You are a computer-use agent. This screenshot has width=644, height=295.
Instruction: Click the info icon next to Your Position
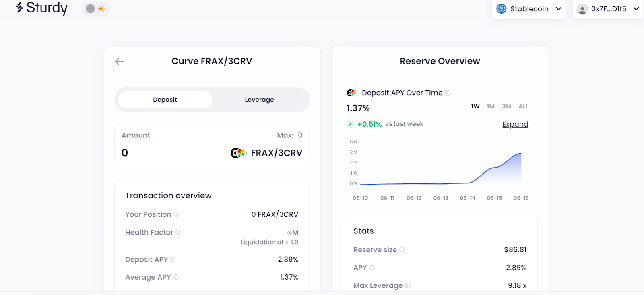click(176, 214)
